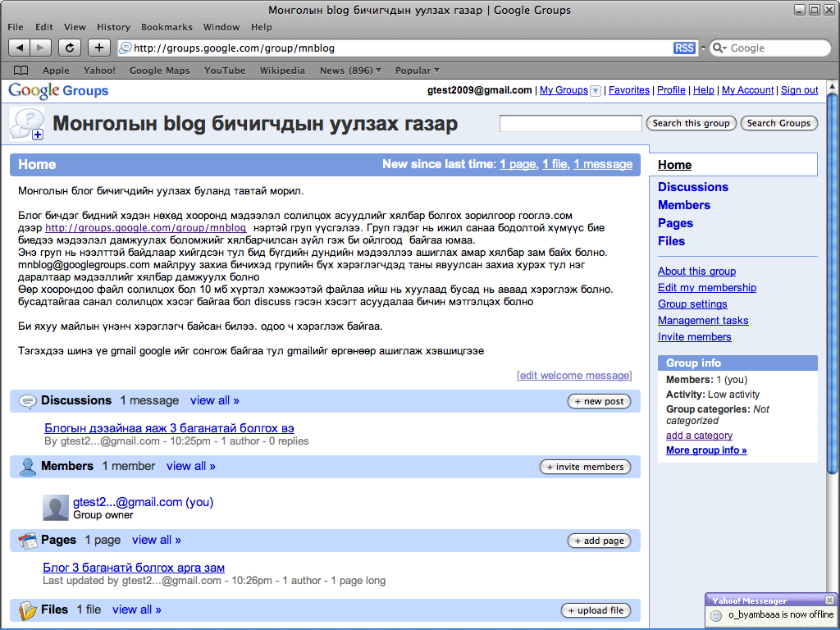Click the plus add-bookmark toolbar button
This screenshot has width=840, height=630.
click(99, 48)
